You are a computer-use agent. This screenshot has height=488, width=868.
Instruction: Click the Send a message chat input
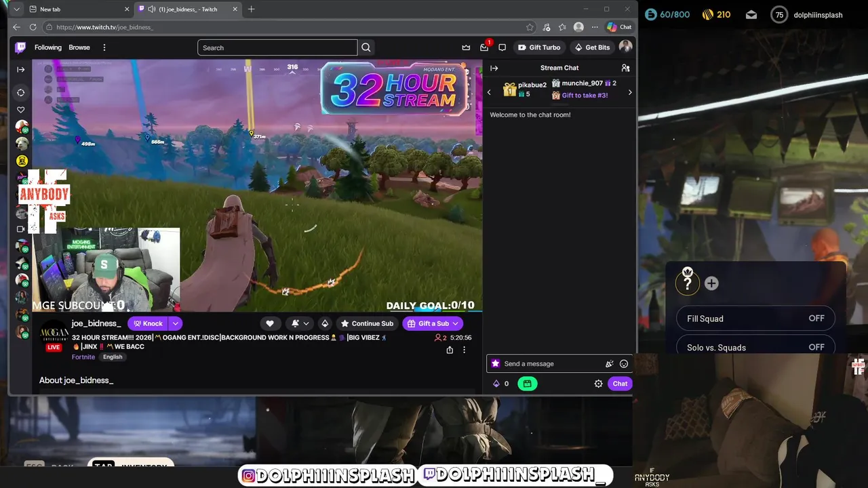pyautogui.click(x=552, y=364)
